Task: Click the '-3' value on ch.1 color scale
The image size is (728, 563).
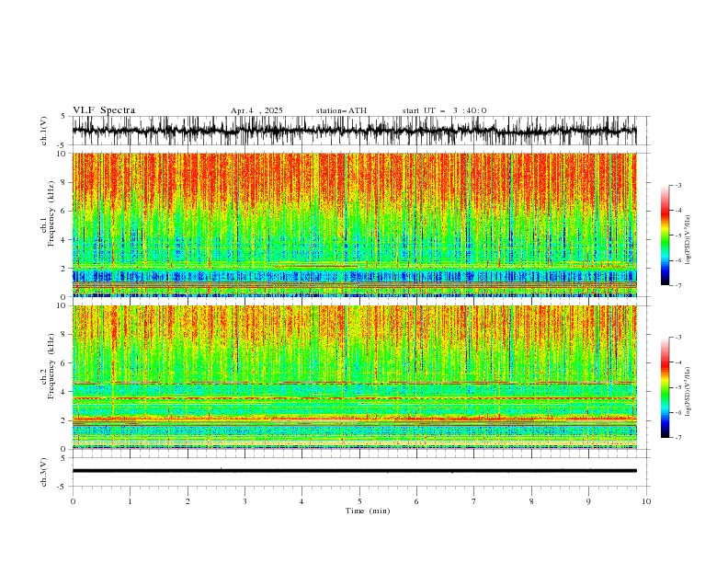Action: click(x=677, y=185)
